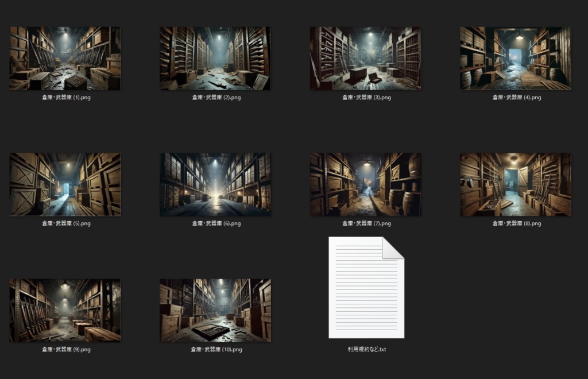The width and height of the screenshot is (588, 379).
Task: Select thumbnail of 倉庫・武器庫 (5).png
Action: click(x=65, y=184)
